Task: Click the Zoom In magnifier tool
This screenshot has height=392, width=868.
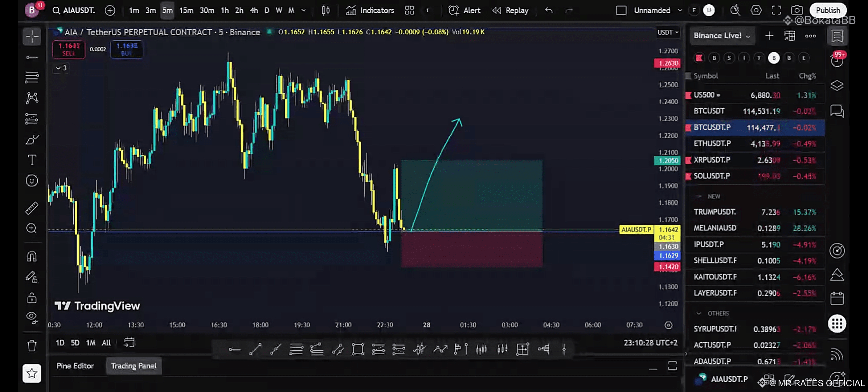Action: (32, 228)
